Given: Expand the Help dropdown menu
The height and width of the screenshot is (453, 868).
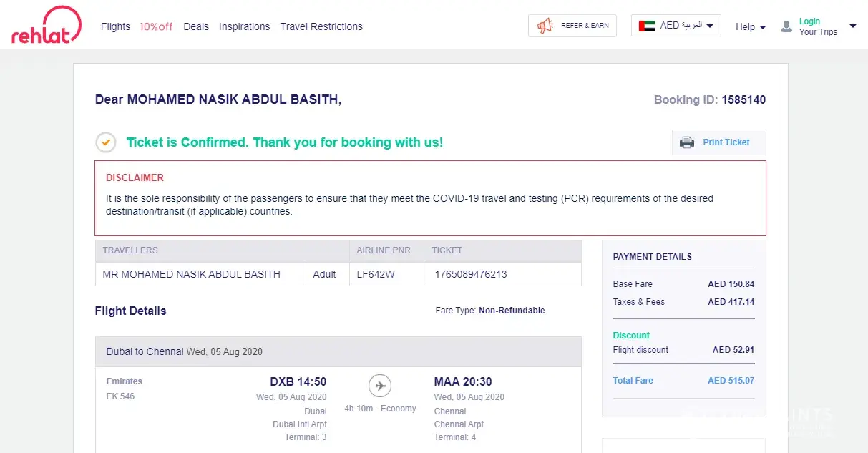Looking at the screenshot, I should pos(751,26).
